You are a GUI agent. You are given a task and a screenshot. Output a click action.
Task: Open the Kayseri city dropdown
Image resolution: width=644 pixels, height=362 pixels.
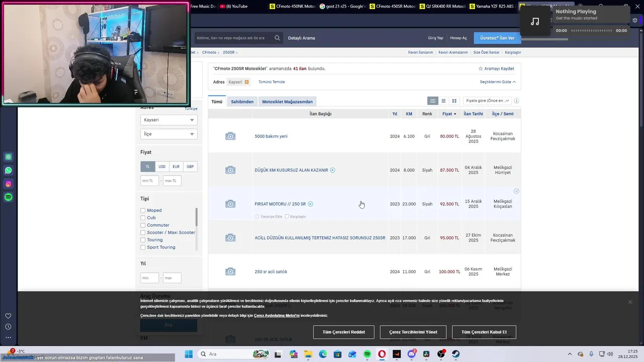click(169, 120)
